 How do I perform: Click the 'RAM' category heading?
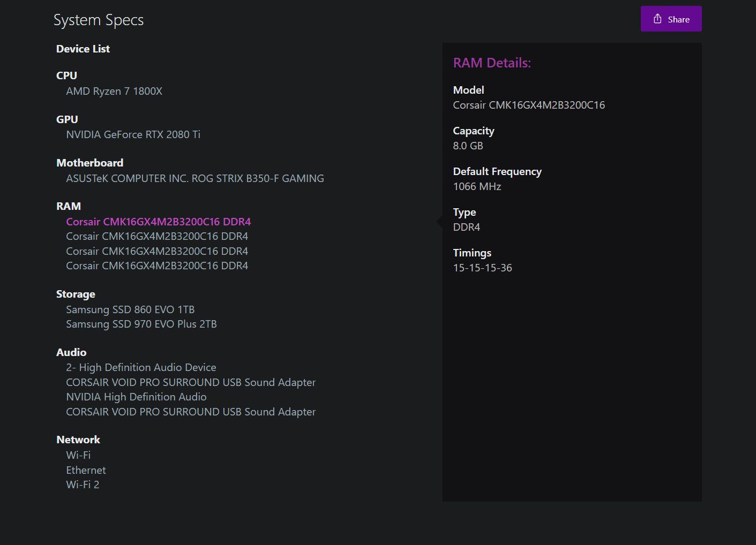pyautogui.click(x=69, y=207)
